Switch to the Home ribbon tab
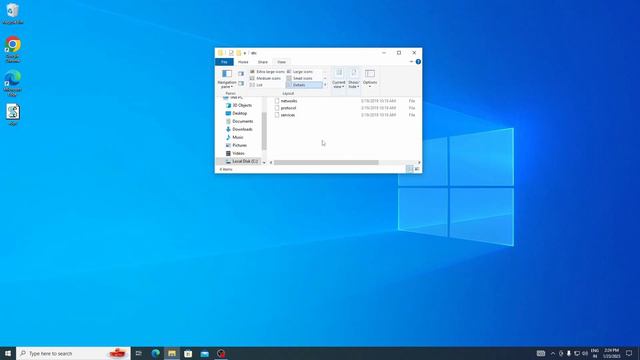Viewport: 640px width, 360px height. pos(243,62)
